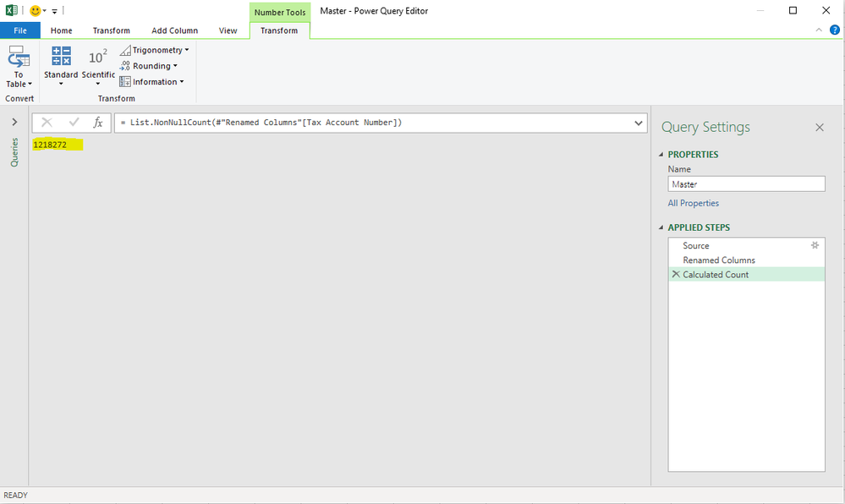
Task: Click the fx insert step icon
Action: click(x=97, y=123)
